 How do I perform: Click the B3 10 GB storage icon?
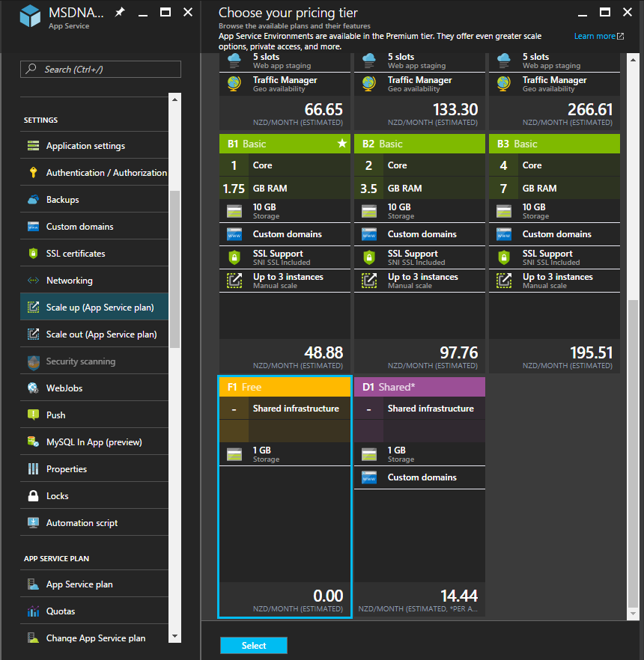point(504,211)
